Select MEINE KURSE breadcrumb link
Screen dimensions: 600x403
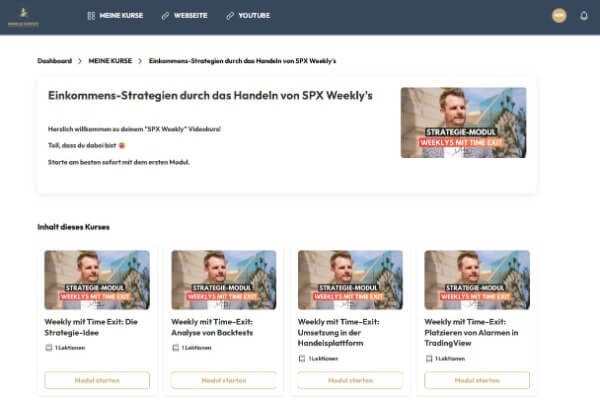(x=109, y=61)
